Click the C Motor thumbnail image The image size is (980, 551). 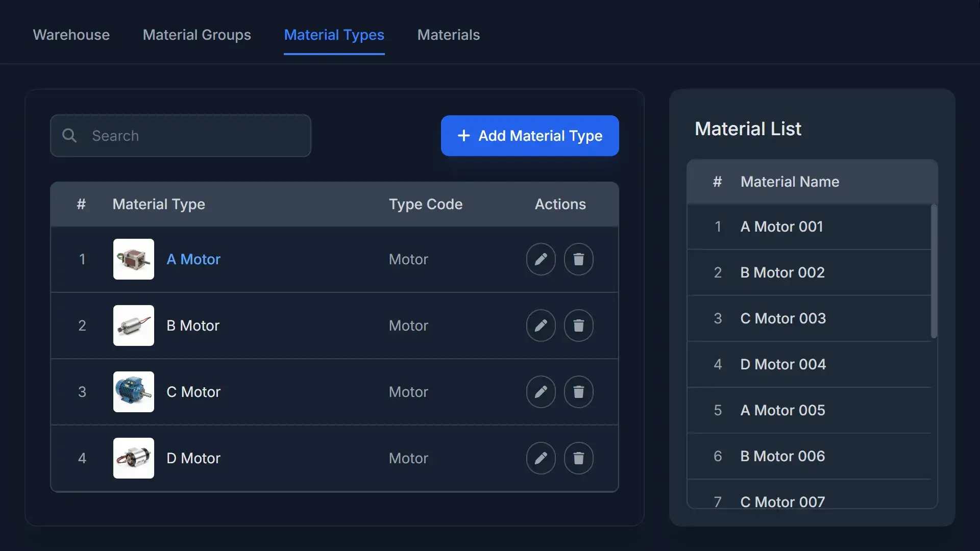134,392
